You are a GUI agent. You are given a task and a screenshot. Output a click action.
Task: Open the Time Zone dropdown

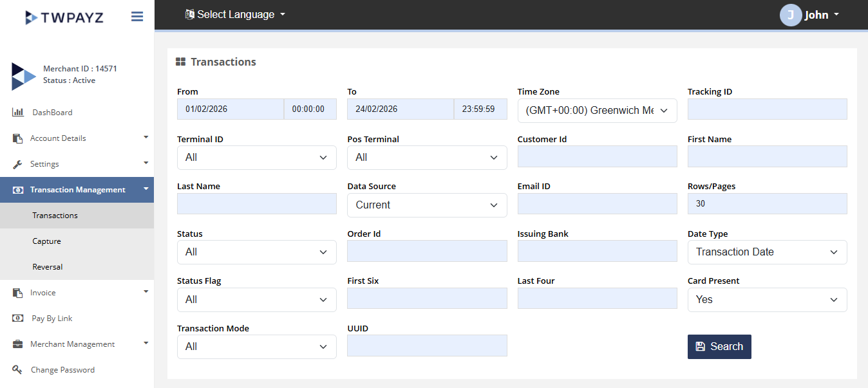click(597, 111)
